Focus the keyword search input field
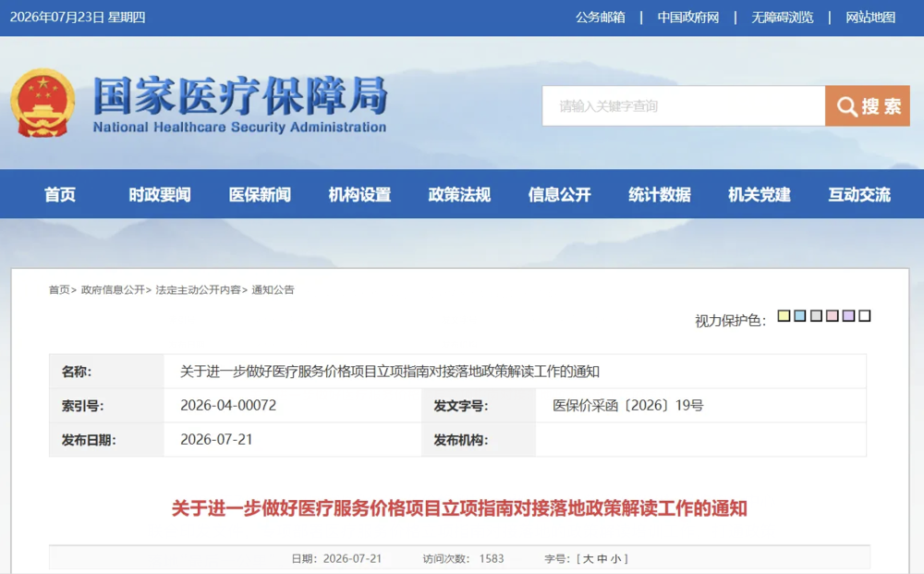The height and width of the screenshot is (574, 924). [684, 106]
